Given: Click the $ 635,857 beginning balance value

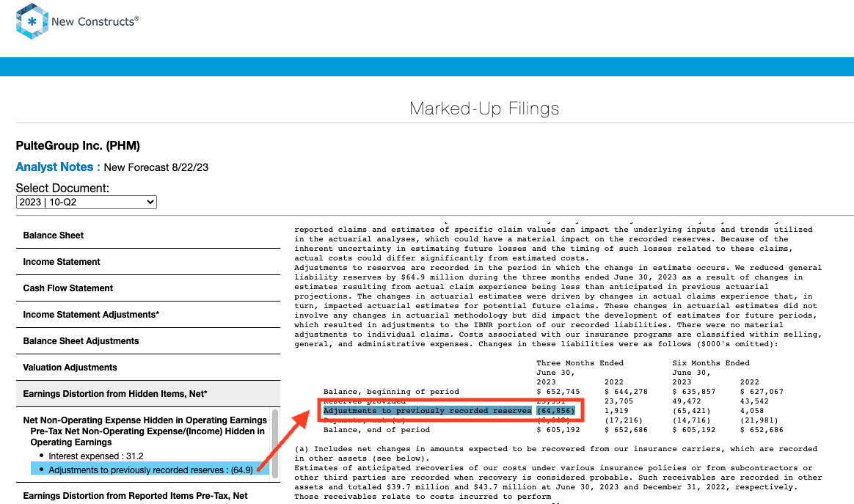Looking at the screenshot, I should [694, 392].
